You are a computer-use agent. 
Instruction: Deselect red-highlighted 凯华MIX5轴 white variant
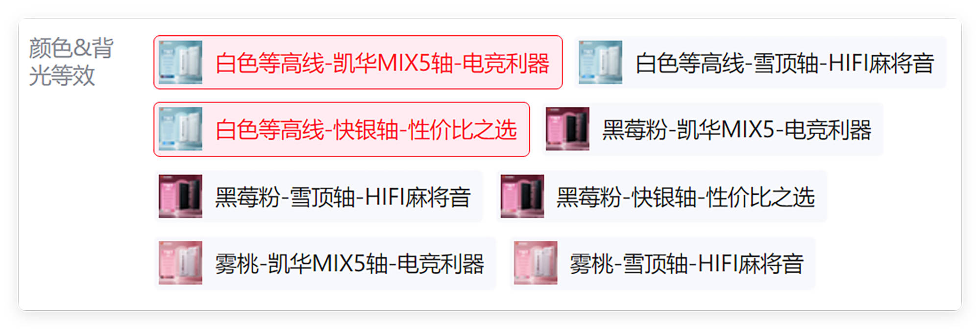pos(358,62)
